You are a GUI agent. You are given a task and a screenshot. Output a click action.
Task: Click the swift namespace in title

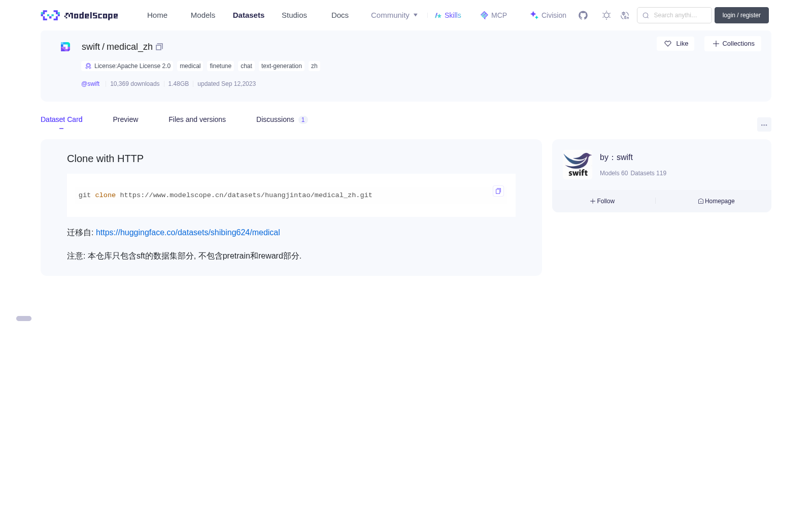pyautogui.click(x=91, y=47)
